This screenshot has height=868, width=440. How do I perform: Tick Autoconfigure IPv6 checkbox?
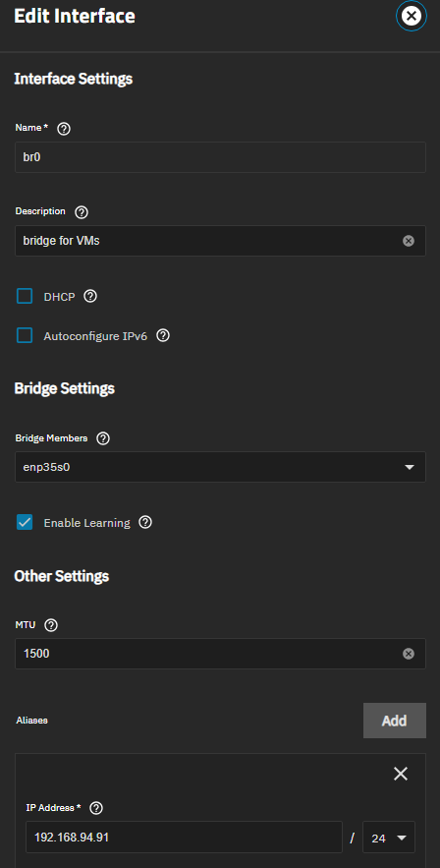click(x=25, y=335)
